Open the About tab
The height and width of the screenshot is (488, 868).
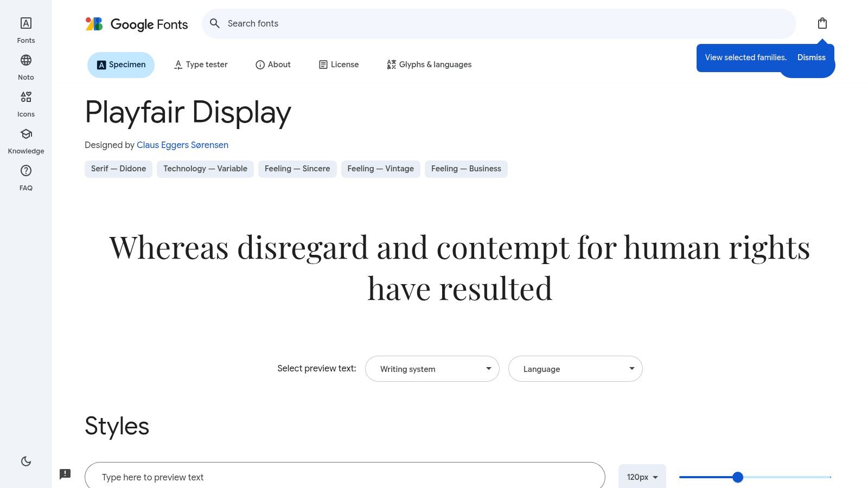(x=273, y=65)
